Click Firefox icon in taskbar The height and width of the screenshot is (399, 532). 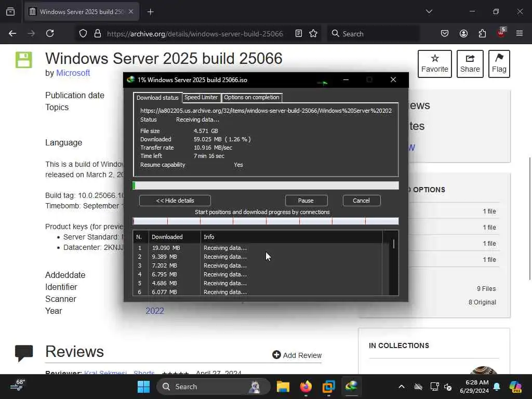(305, 387)
